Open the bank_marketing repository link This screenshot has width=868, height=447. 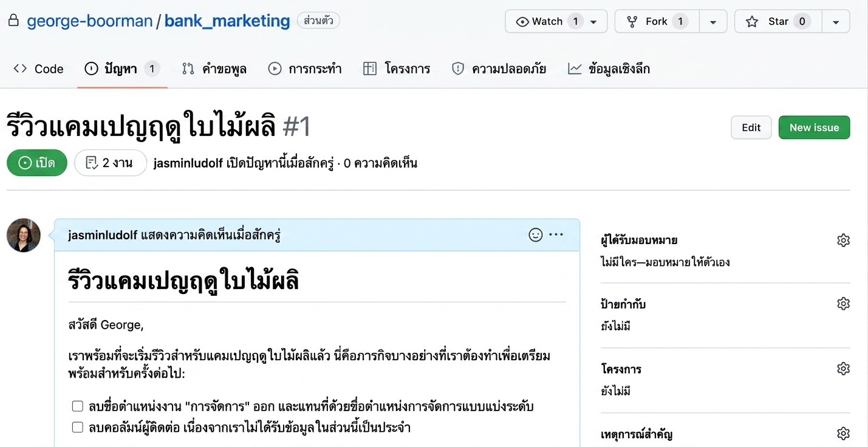tap(227, 21)
